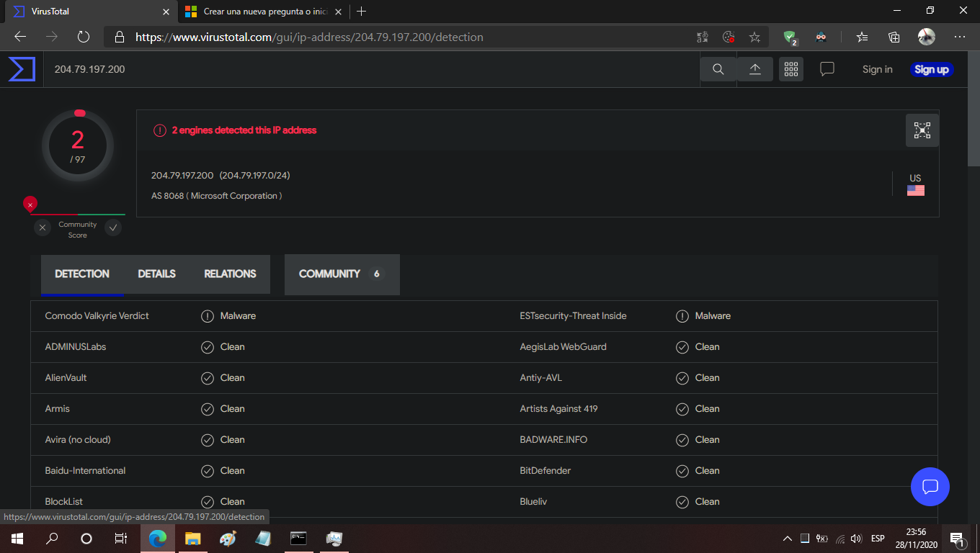This screenshot has height=553, width=980.
Task: Click the Sign in link
Action: click(877, 69)
